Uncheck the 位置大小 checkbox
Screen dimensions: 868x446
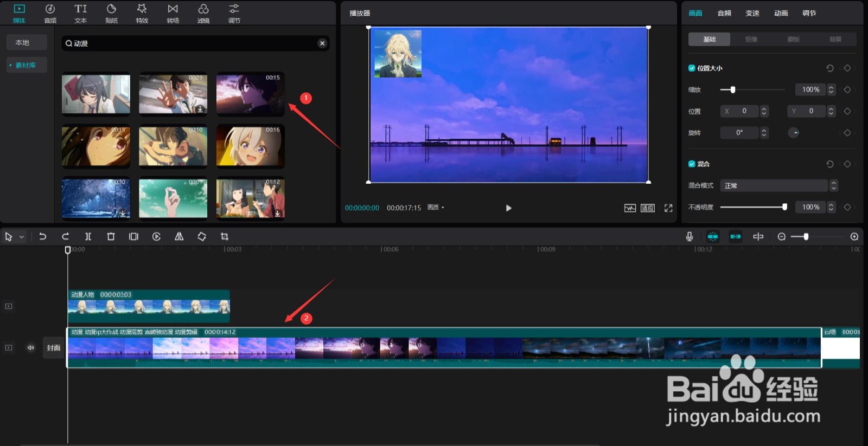click(692, 68)
